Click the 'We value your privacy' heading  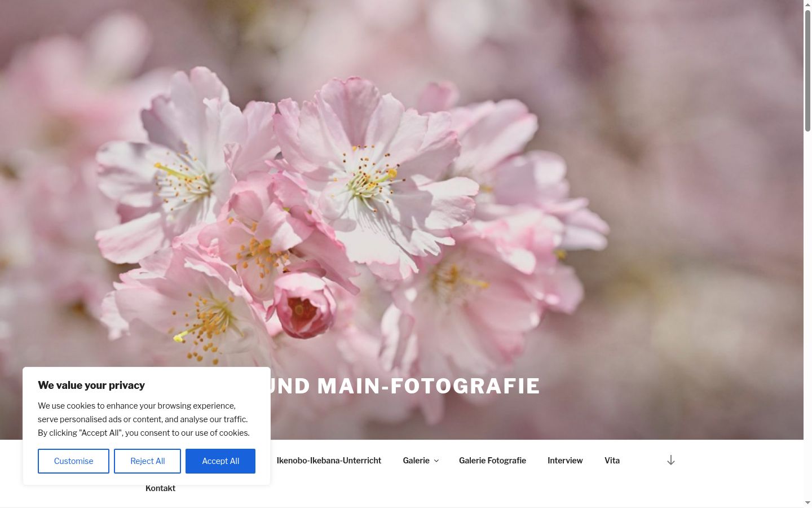[x=91, y=385]
